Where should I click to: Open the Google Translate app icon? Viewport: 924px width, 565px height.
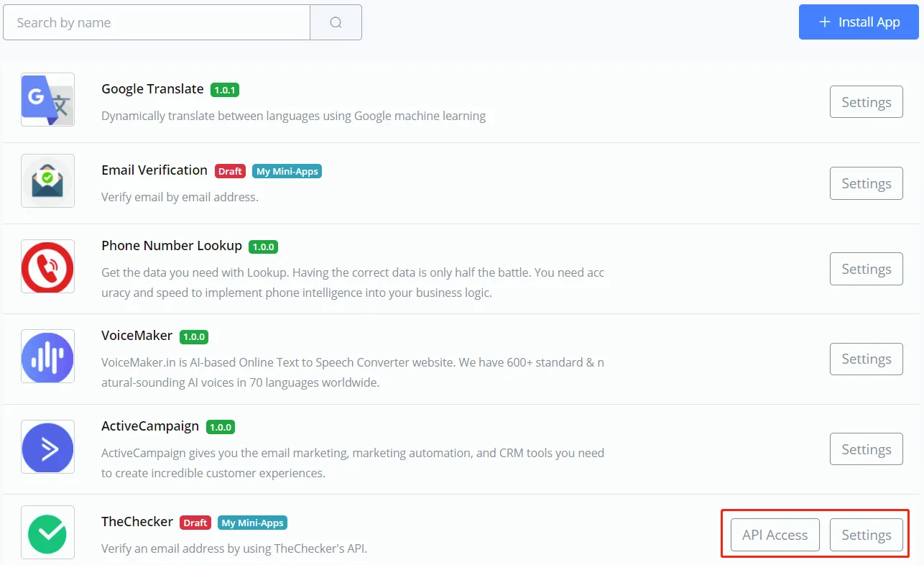(47, 99)
